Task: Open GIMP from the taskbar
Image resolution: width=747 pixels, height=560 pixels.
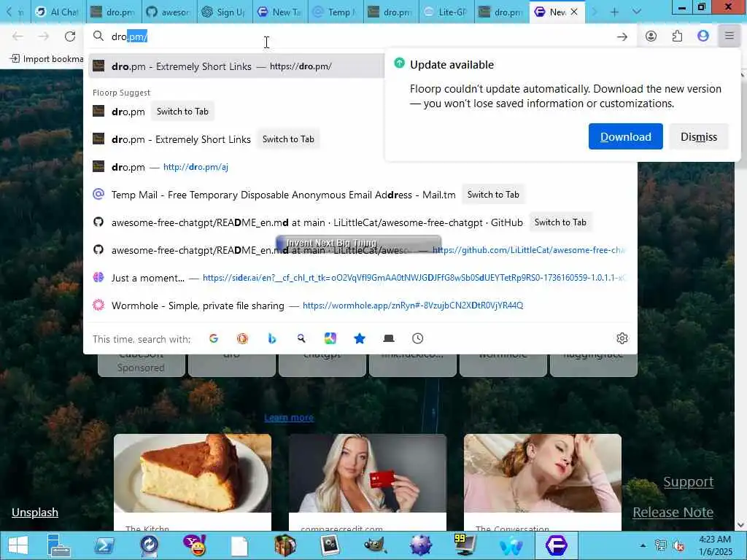Action: (x=376, y=545)
